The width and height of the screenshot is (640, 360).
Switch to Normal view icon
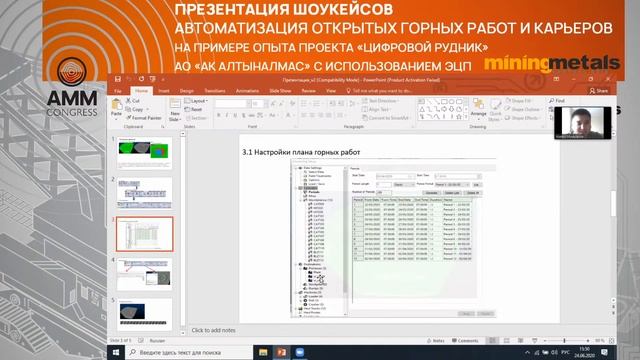pyautogui.click(x=493, y=340)
